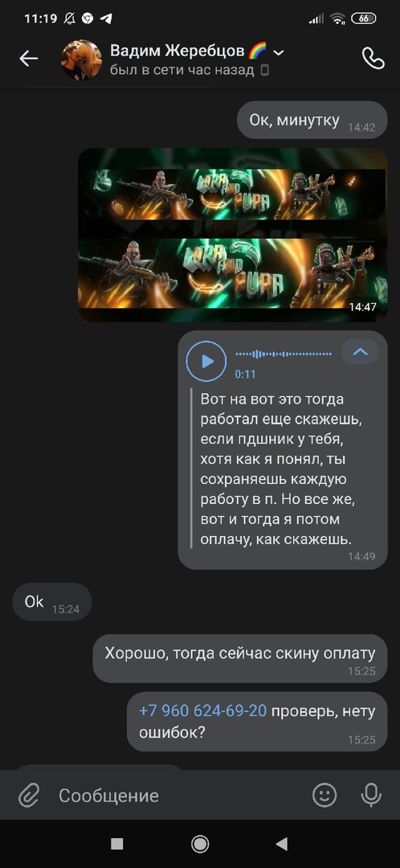Tap the Android recent apps square button

[116, 844]
